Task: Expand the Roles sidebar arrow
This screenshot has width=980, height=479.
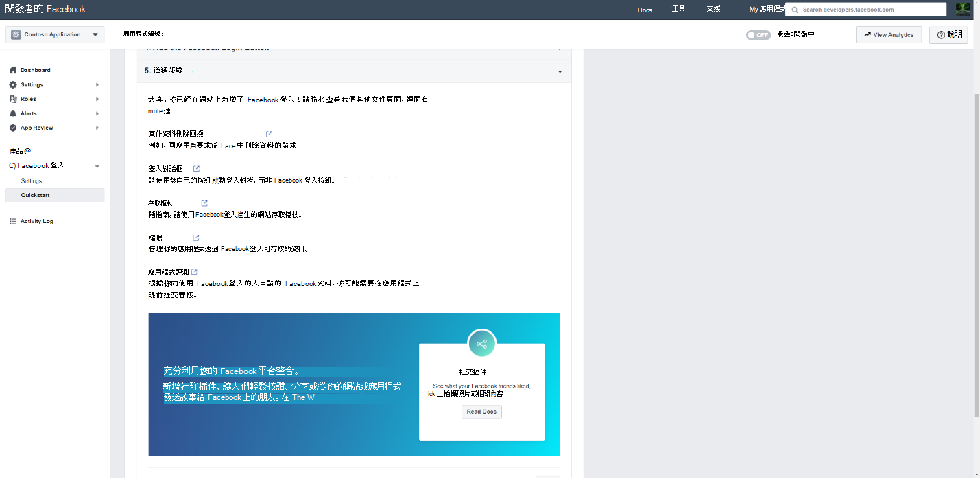Action: pos(97,99)
